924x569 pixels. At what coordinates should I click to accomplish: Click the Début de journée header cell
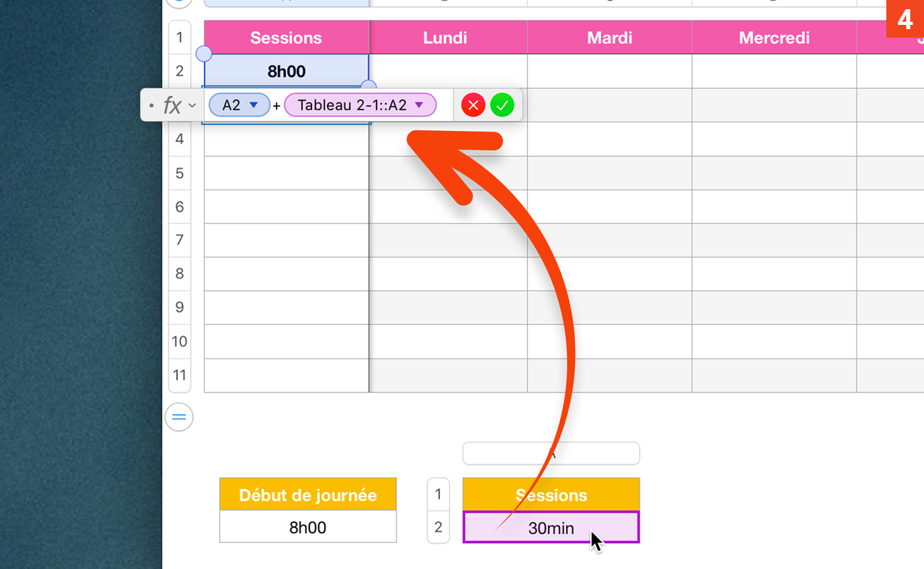point(308,495)
